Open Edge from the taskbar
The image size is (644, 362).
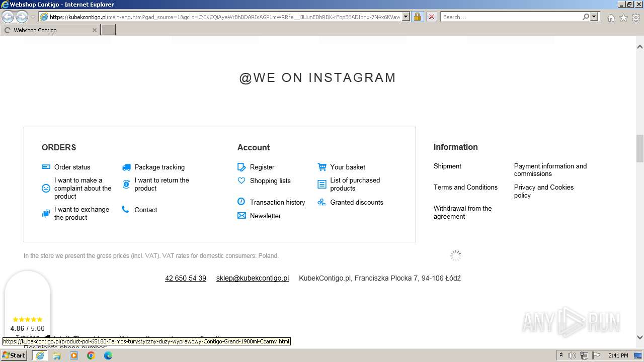pyautogui.click(x=108, y=355)
